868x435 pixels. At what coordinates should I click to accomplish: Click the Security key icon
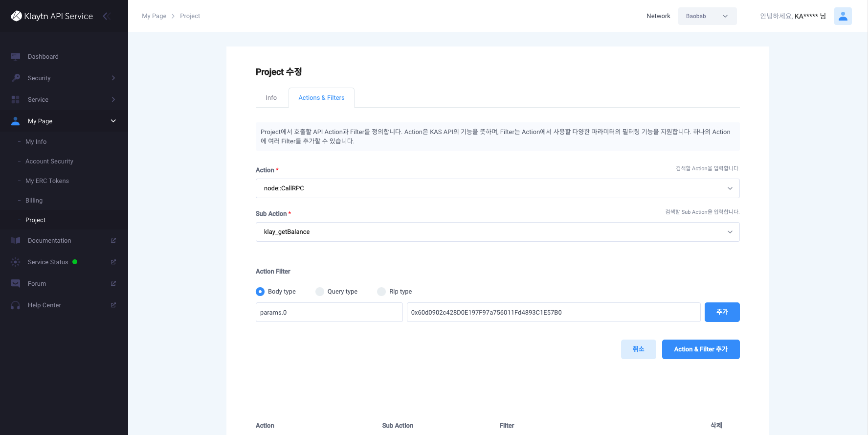[16, 78]
